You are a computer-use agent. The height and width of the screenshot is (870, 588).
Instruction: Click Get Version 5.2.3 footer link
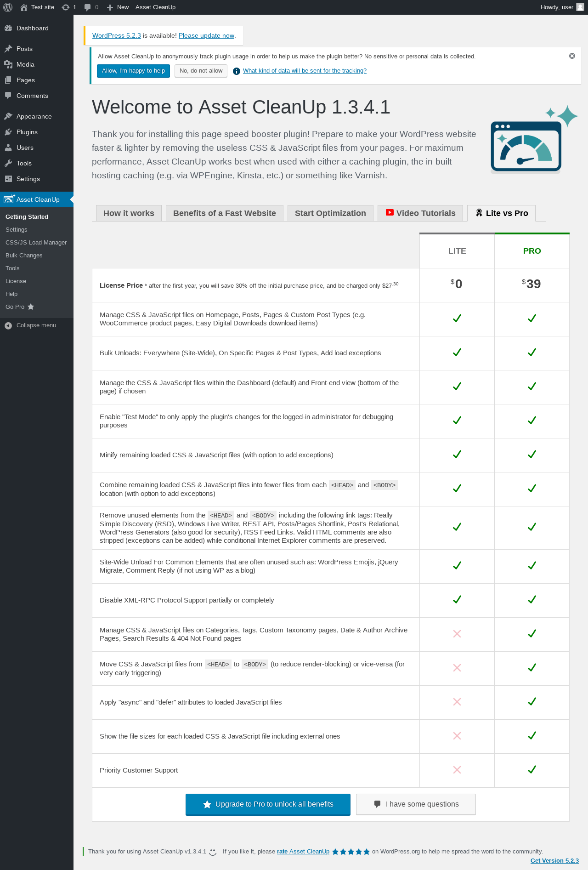[x=554, y=861]
